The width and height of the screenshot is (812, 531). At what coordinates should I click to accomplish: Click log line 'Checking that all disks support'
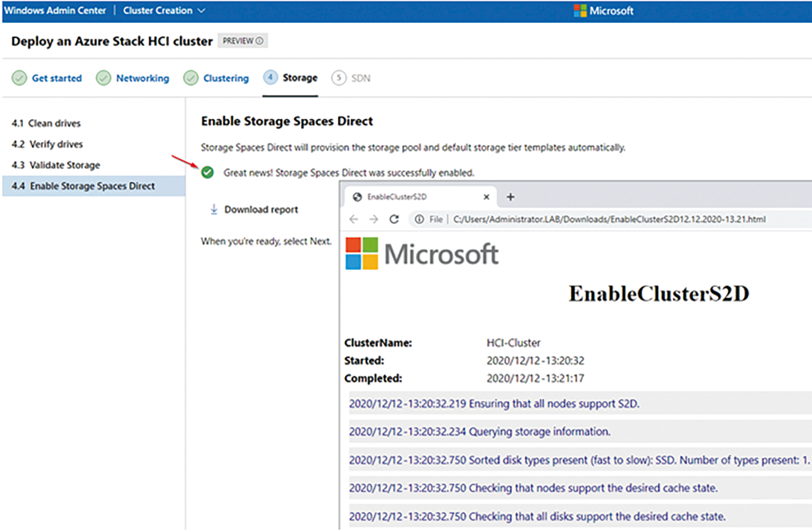[580, 516]
